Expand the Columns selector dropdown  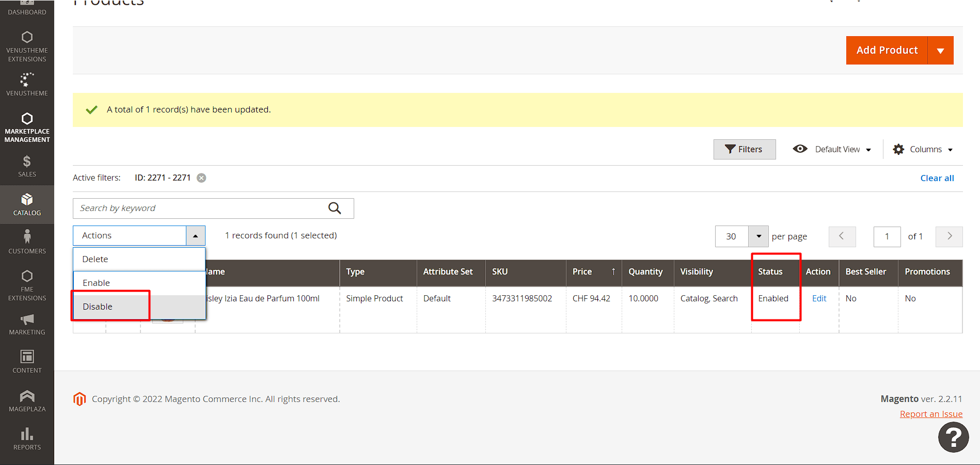(x=923, y=149)
